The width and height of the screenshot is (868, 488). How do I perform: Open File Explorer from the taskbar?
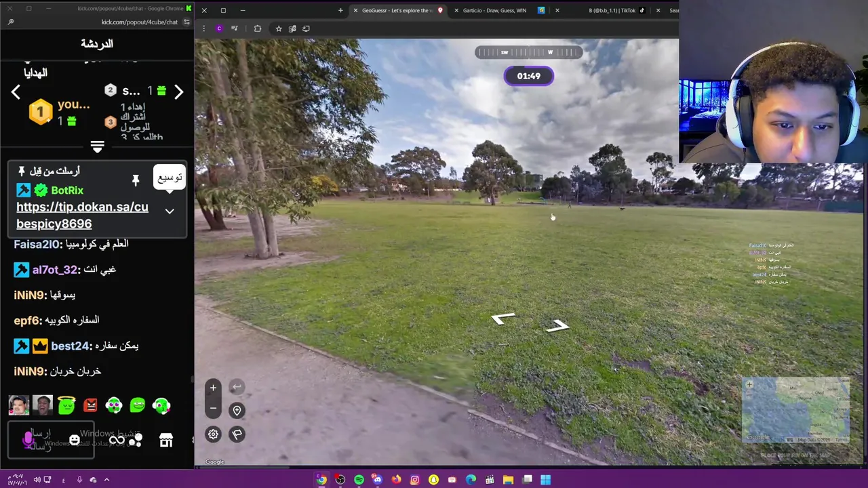pos(508,480)
